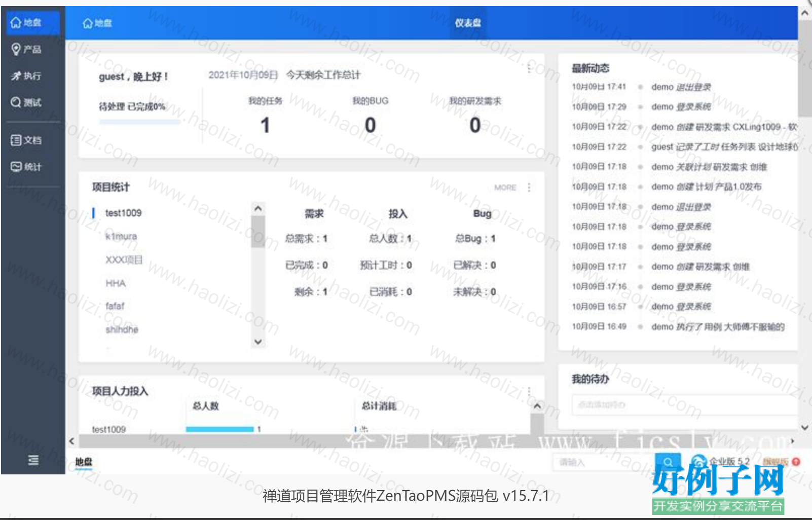Click 地盘 home icon in top header
This screenshot has height=520, width=812.
click(97, 23)
